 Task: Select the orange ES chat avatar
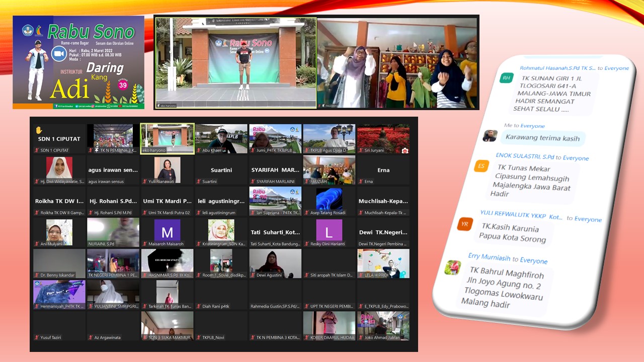tap(481, 166)
